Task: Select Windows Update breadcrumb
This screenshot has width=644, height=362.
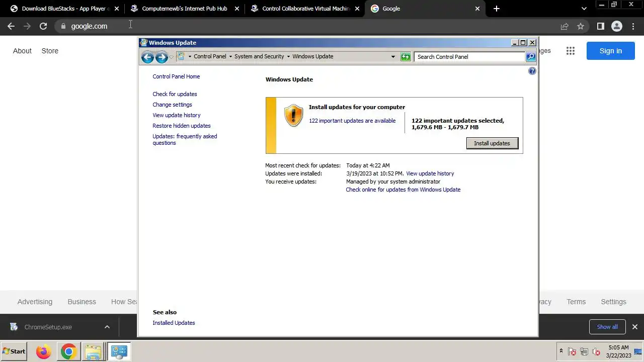Action: (312, 56)
